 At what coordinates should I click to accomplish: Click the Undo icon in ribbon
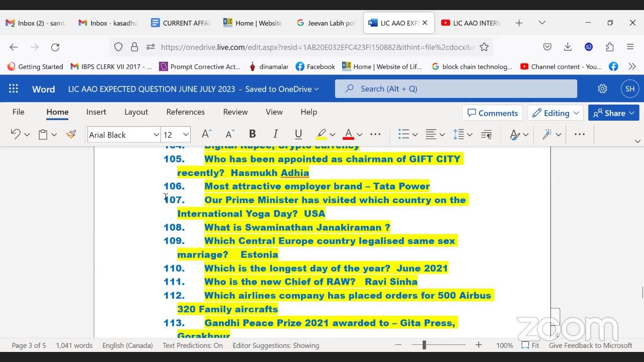point(16,134)
